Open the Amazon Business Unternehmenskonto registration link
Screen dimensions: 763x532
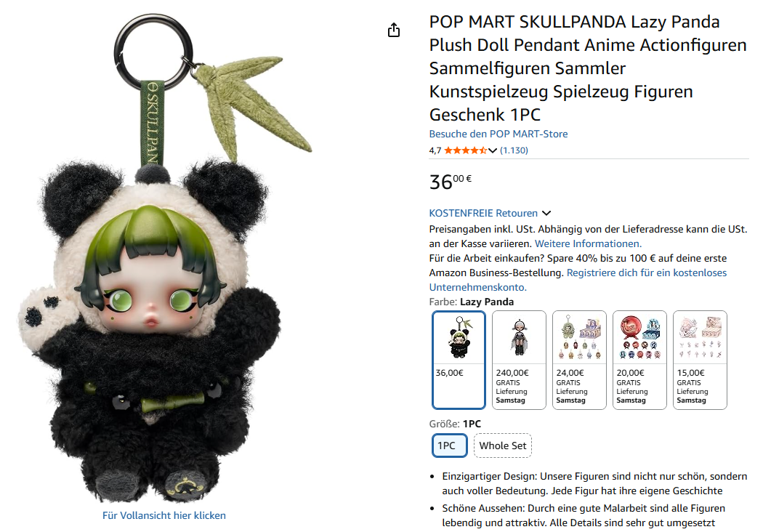(x=578, y=280)
